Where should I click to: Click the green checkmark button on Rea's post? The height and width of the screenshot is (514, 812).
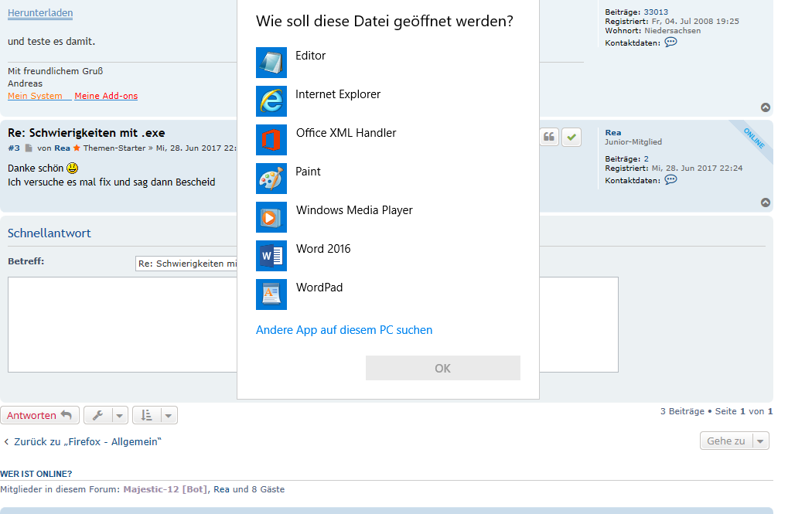point(571,137)
